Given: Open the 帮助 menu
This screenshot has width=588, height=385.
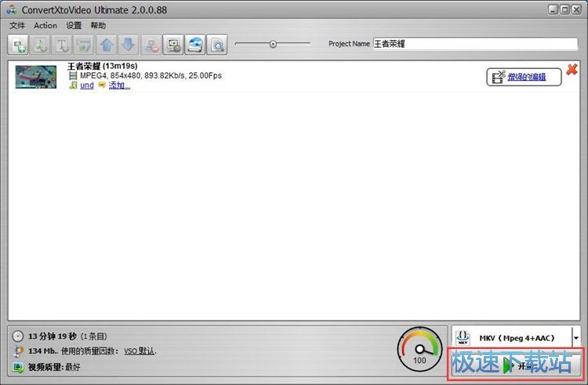Looking at the screenshot, I should 98,26.
